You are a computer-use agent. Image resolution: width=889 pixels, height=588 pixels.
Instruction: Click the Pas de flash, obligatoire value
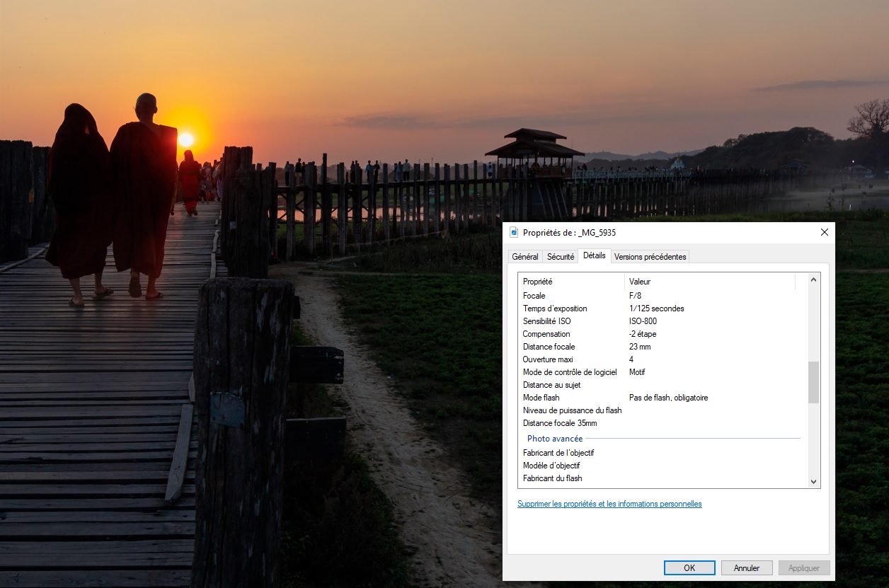668,398
